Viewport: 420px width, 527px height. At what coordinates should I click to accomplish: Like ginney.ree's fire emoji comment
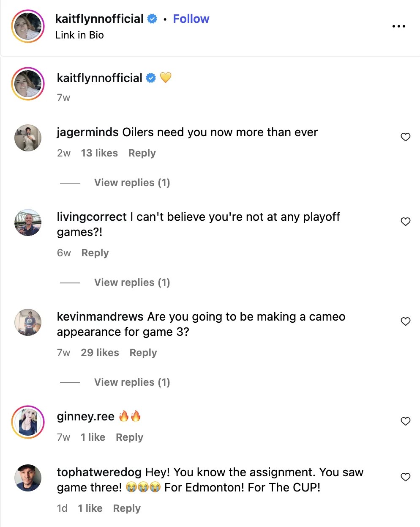click(x=405, y=421)
